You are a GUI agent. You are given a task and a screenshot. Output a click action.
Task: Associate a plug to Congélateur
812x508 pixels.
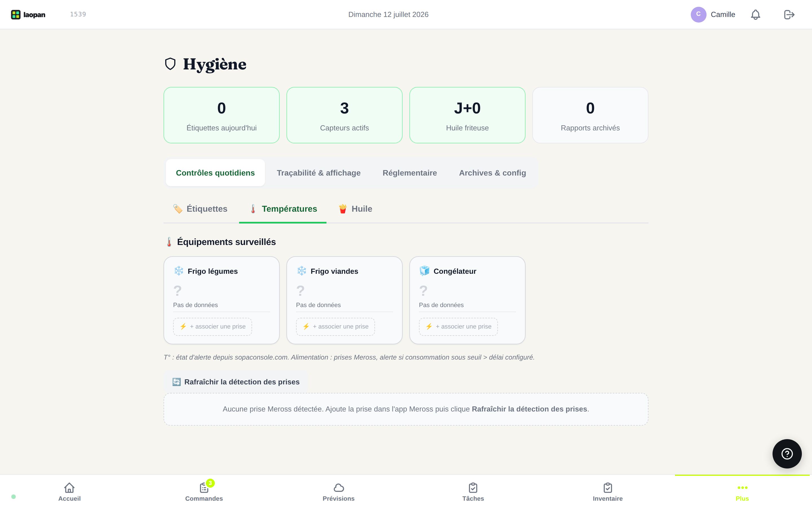(x=458, y=327)
